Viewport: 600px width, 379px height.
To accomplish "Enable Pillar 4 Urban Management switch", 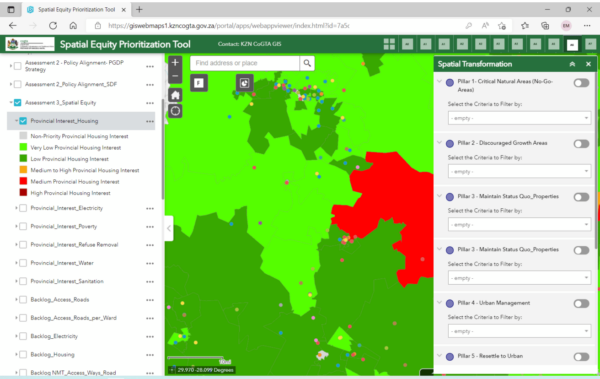I will pyautogui.click(x=581, y=304).
